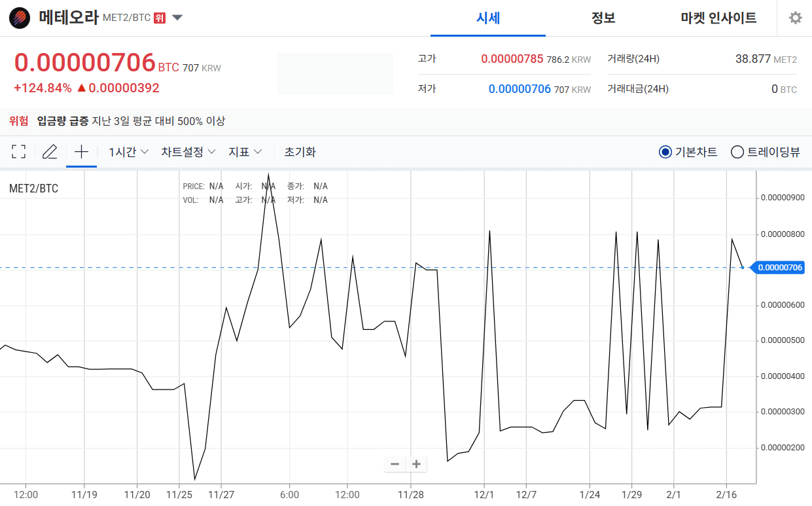Open the settings gear icon
This screenshot has width=812, height=506.
pos(795,18)
